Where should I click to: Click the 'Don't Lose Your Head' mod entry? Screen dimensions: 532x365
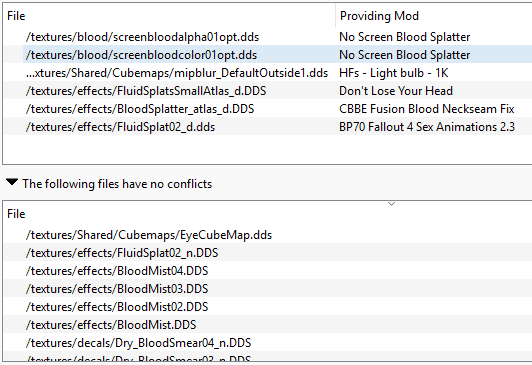coord(396,91)
